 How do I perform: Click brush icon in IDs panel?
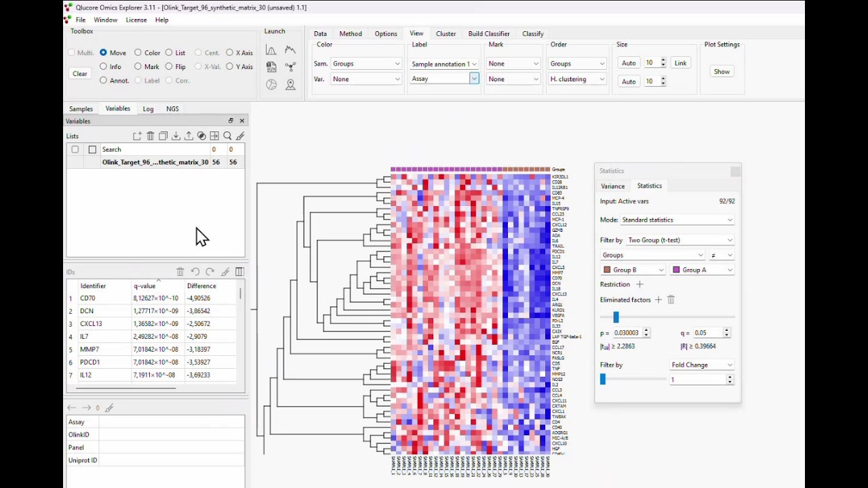pos(225,272)
